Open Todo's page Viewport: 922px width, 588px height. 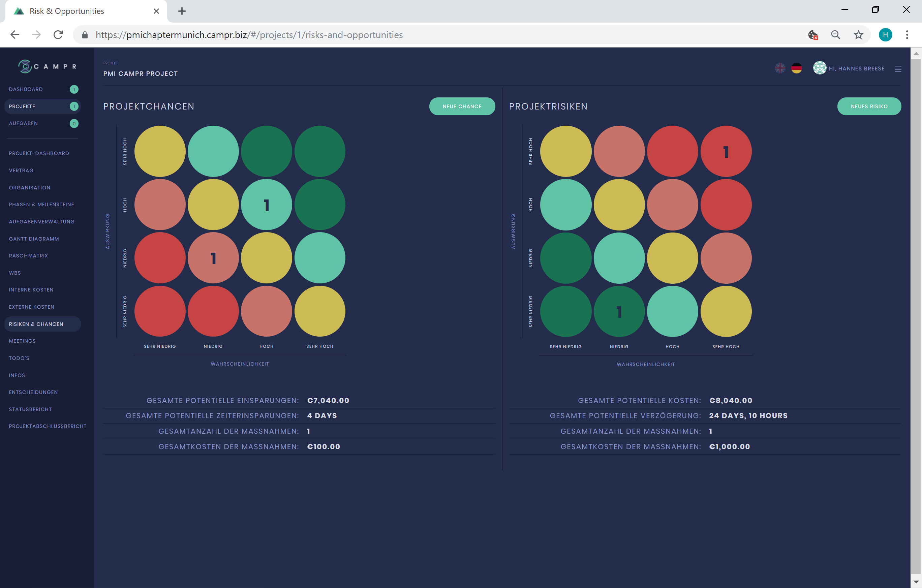click(x=19, y=358)
